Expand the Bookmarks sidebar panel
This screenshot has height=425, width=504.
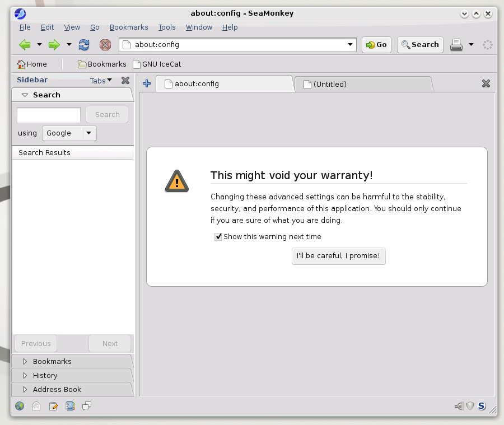25,362
